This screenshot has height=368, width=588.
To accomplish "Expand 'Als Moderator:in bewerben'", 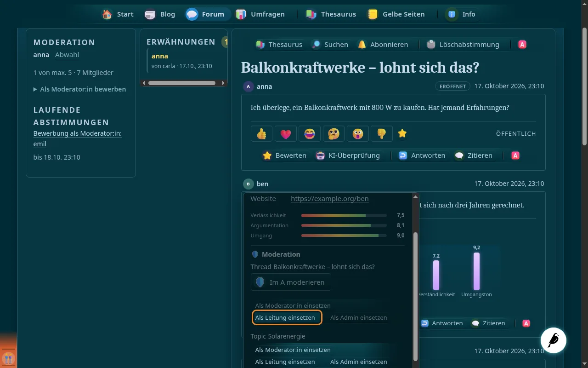I will click(x=80, y=89).
